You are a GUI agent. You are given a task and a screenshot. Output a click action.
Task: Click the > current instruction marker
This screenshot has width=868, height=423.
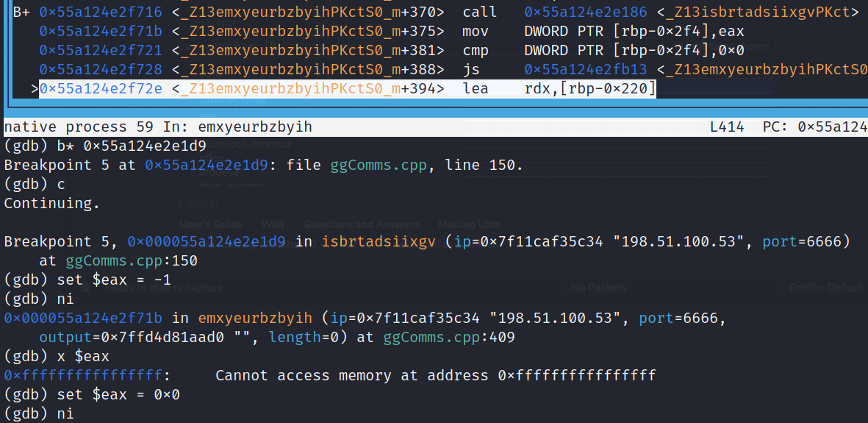pos(35,88)
